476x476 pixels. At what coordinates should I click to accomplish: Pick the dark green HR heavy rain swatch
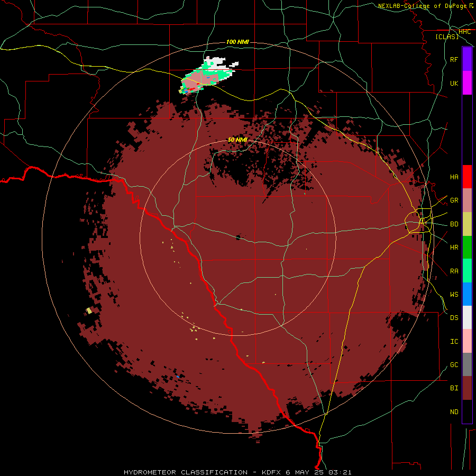(467, 248)
